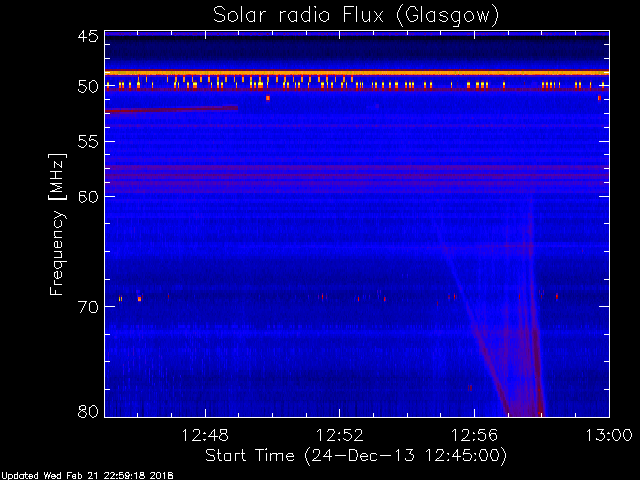This screenshot has width=640, height=480.
Task: Click the "Start Time (24-Dec-13 12:45:00)" label
Action: [x=356, y=456]
